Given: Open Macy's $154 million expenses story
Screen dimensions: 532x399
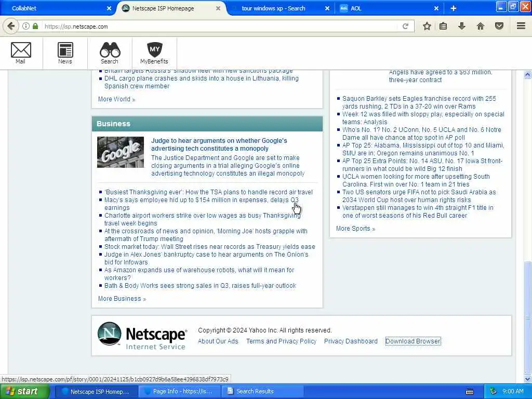Looking at the screenshot, I should point(202,204).
